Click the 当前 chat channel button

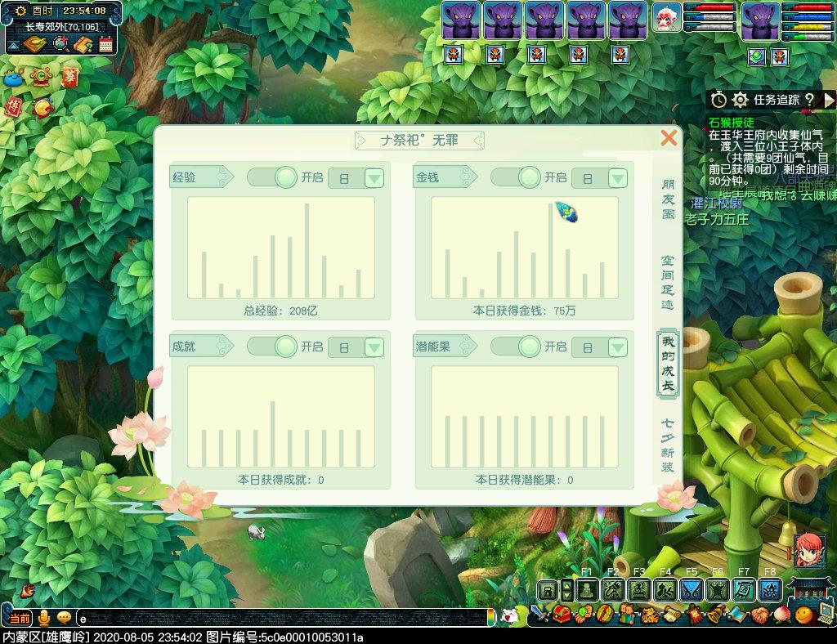(x=20, y=619)
